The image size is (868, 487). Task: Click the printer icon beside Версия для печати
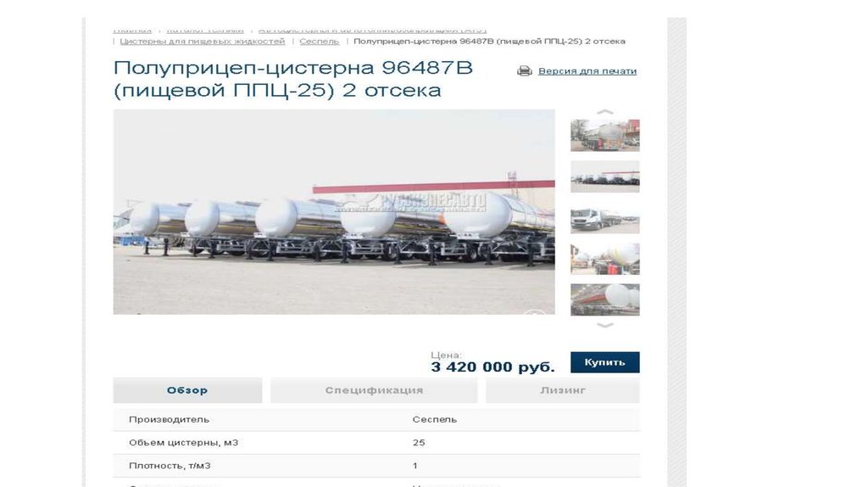click(524, 71)
